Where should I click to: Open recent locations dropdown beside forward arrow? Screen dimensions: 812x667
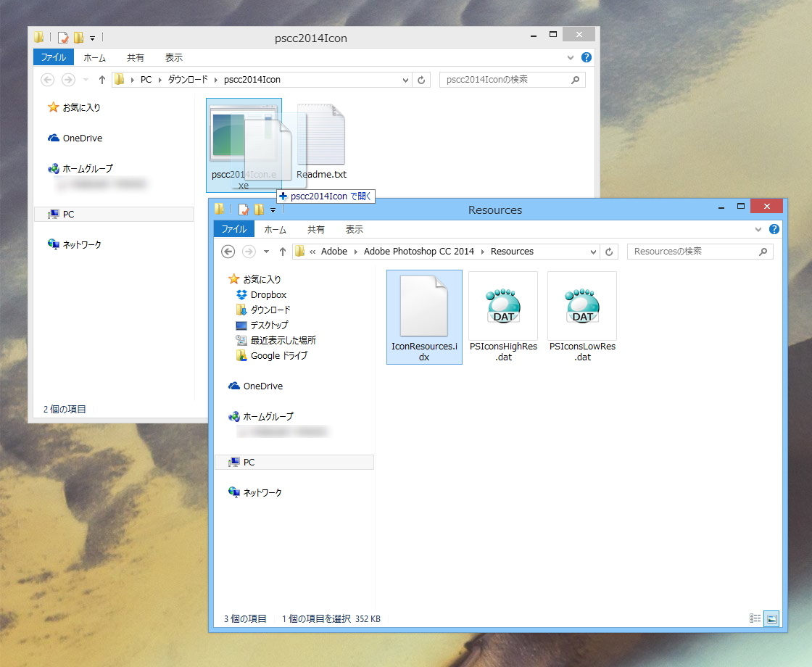[265, 251]
